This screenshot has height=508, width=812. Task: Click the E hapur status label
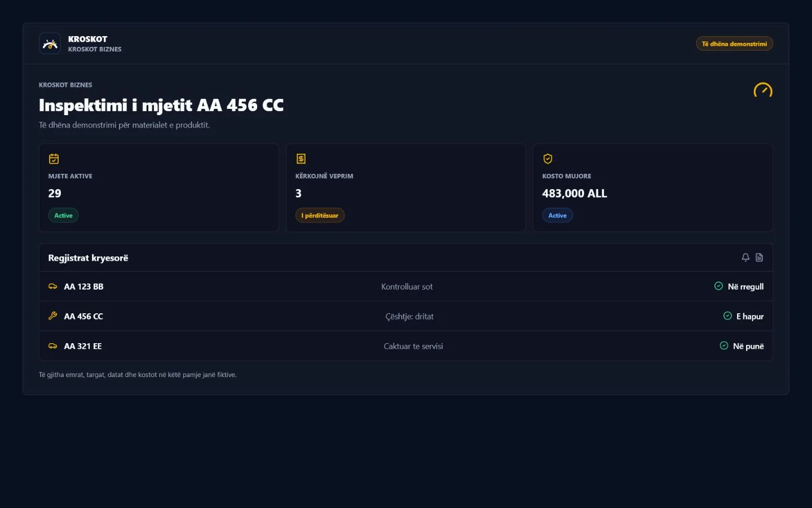click(750, 317)
